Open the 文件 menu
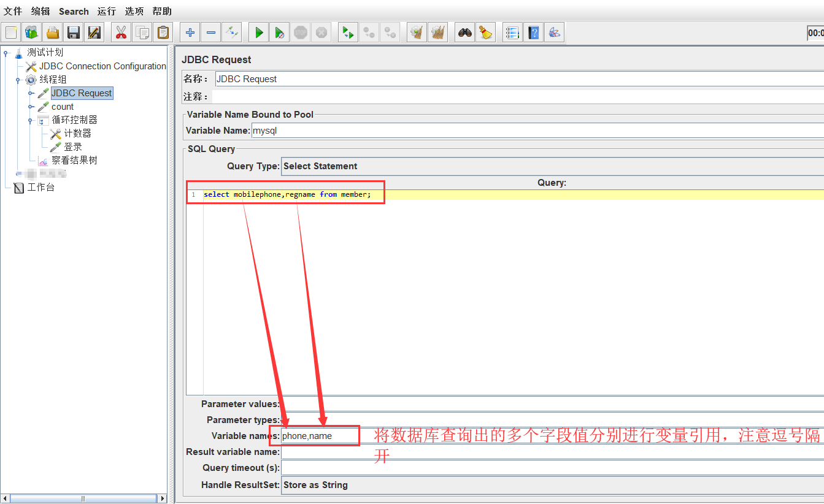Image resolution: width=824 pixels, height=504 pixels. pos(13,11)
